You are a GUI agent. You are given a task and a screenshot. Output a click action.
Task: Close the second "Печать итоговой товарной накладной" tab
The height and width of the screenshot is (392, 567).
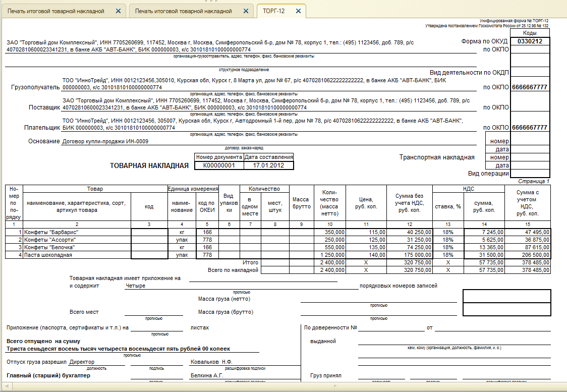coord(246,11)
